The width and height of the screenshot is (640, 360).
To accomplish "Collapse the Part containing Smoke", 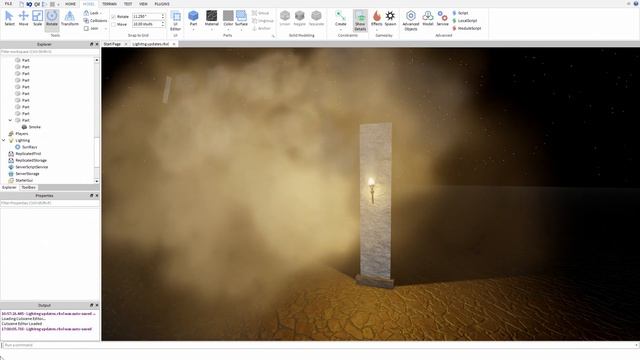I will click(10, 120).
